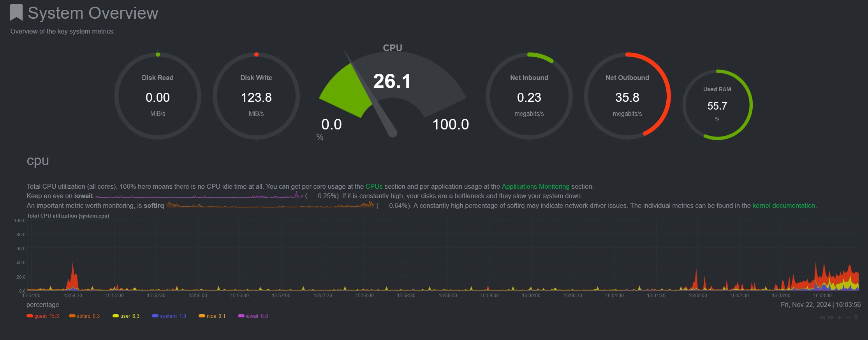Pan the CPU chart left with rewind icon
868x340 pixels.
(822, 317)
